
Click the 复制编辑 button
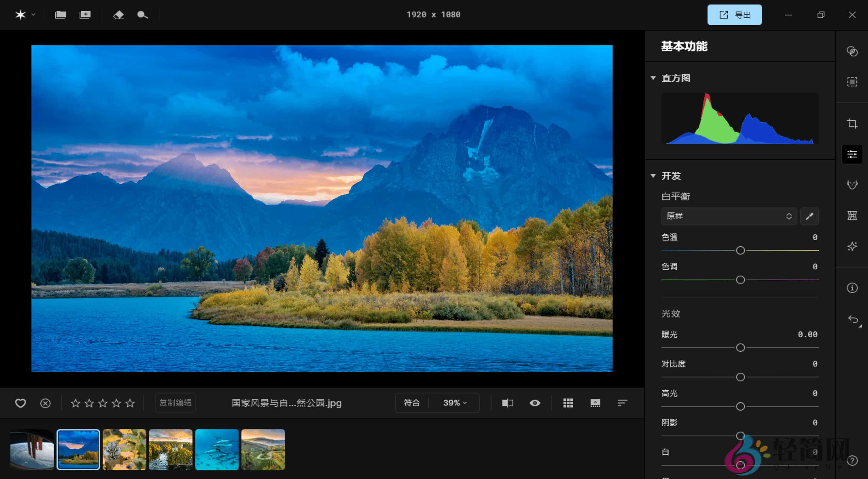[x=175, y=402]
